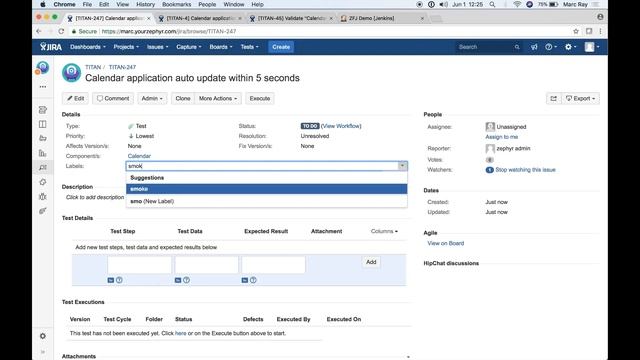Click Stop watching this issue link

click(x=525, y=170)
